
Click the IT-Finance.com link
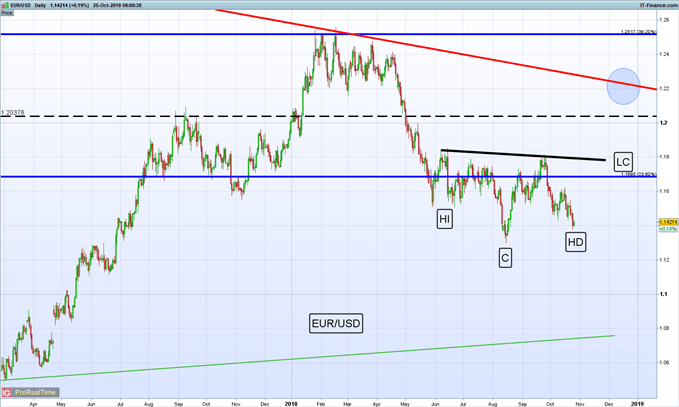[x=658, y=5]
